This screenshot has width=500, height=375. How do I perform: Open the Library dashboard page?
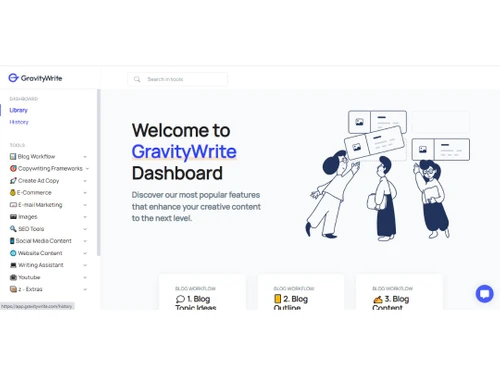19,110
